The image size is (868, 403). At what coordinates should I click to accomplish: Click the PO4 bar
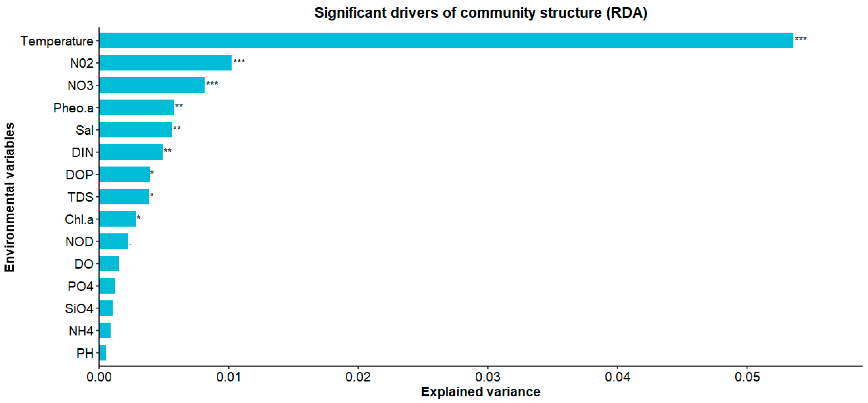107,286
